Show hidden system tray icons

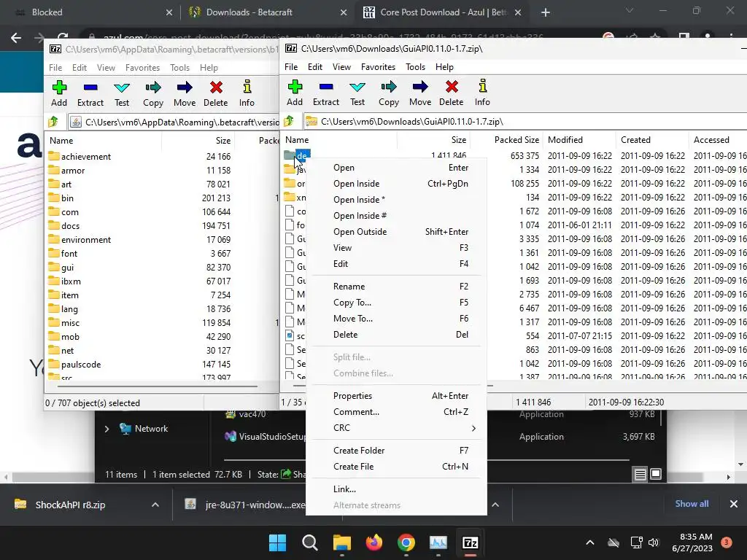tap(589, 542)
